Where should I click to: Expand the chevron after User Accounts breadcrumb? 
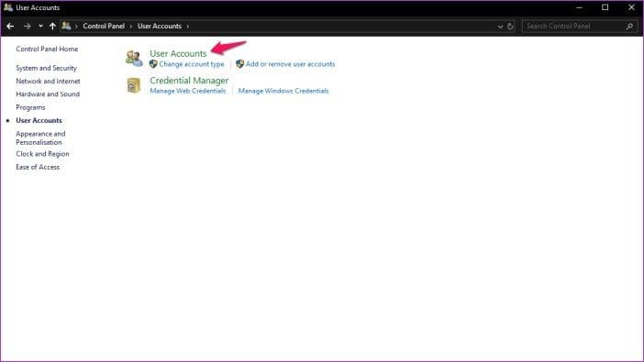point(188,27)
